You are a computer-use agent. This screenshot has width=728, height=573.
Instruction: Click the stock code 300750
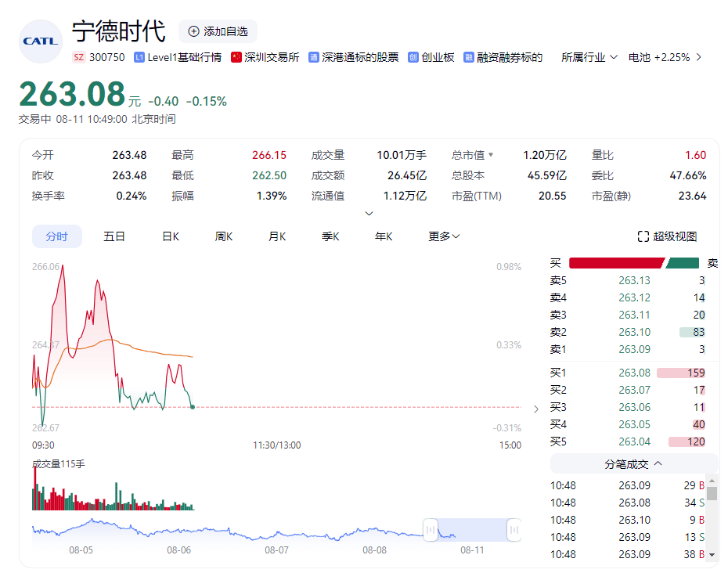click(106, 57)
